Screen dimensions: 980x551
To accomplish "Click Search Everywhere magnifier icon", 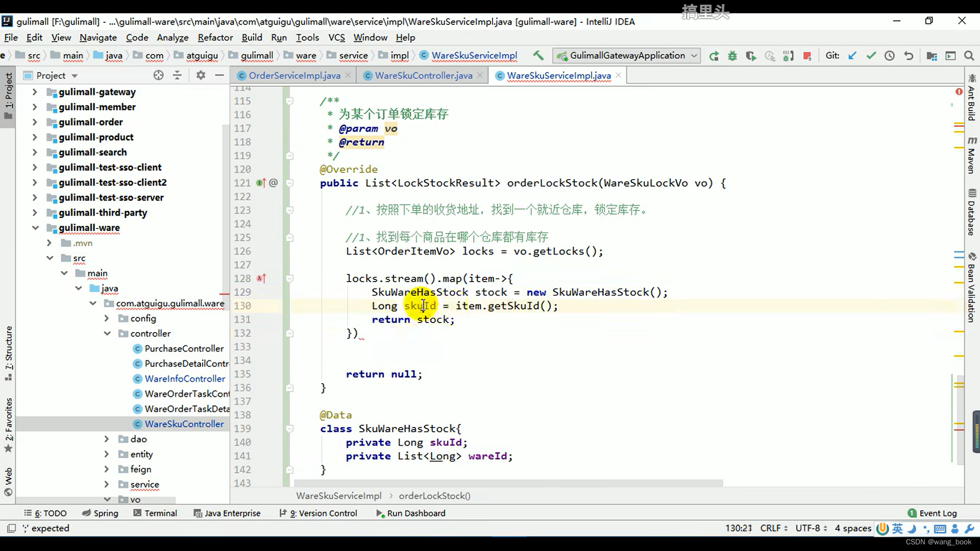I will click(x=969, y=56).
